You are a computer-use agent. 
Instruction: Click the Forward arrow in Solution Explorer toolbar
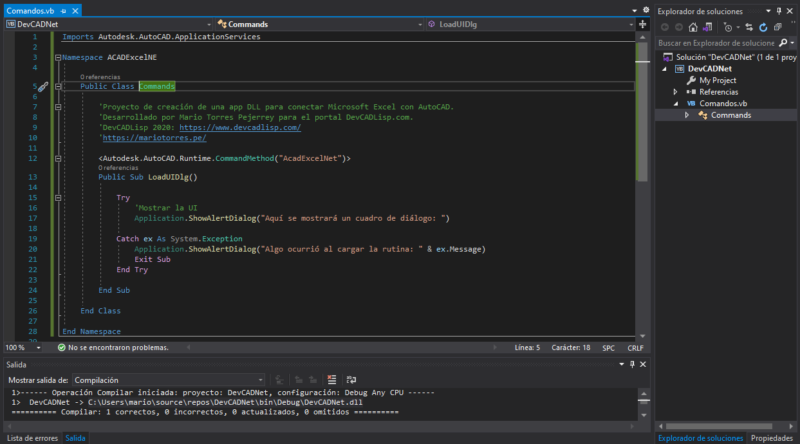[x=679, y=27]
